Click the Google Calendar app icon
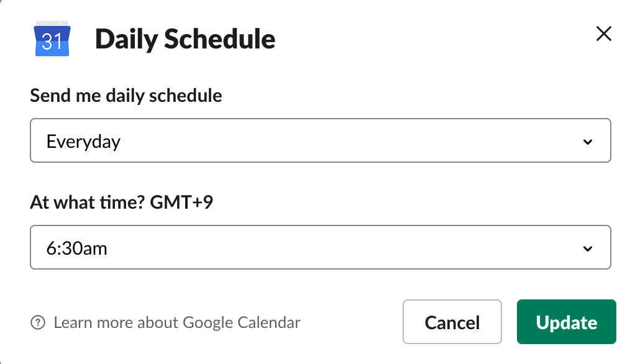 (x=52, y=39)
